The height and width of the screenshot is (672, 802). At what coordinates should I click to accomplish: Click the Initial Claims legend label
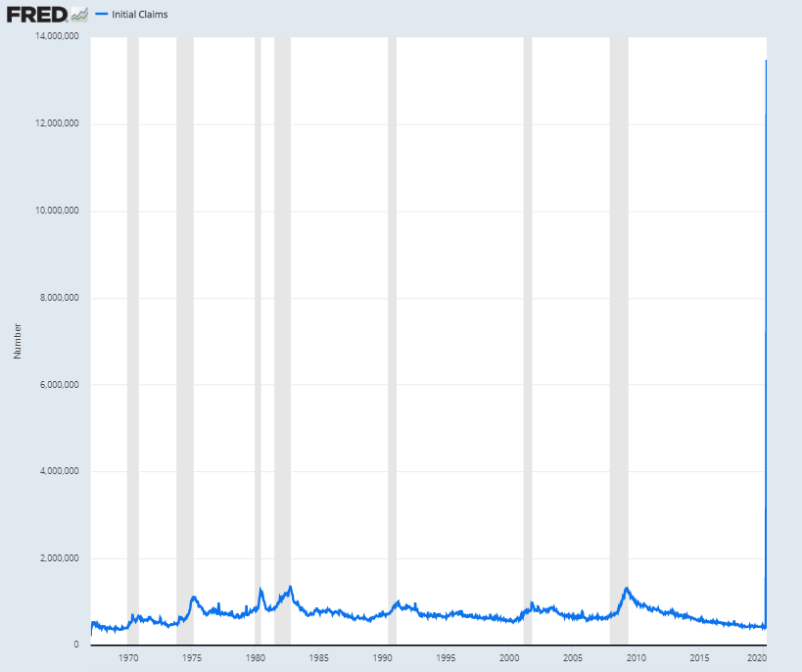pyautogui.click(x=140, y=15)
